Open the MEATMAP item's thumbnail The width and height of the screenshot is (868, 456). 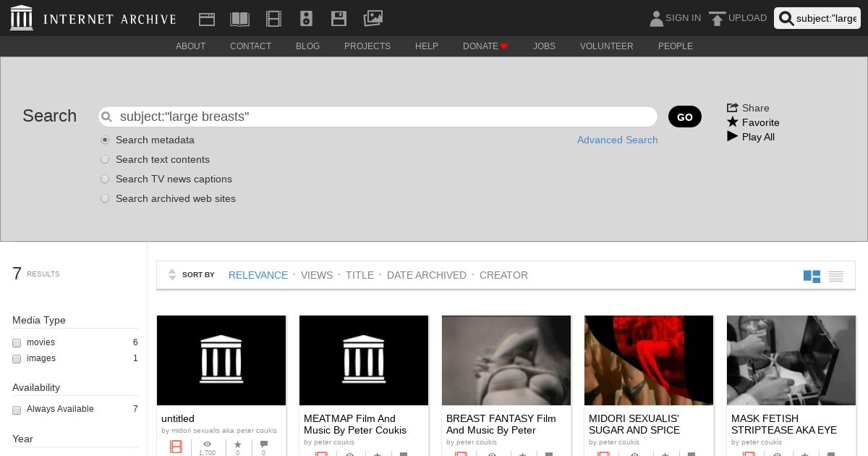[x=364, y=360]
